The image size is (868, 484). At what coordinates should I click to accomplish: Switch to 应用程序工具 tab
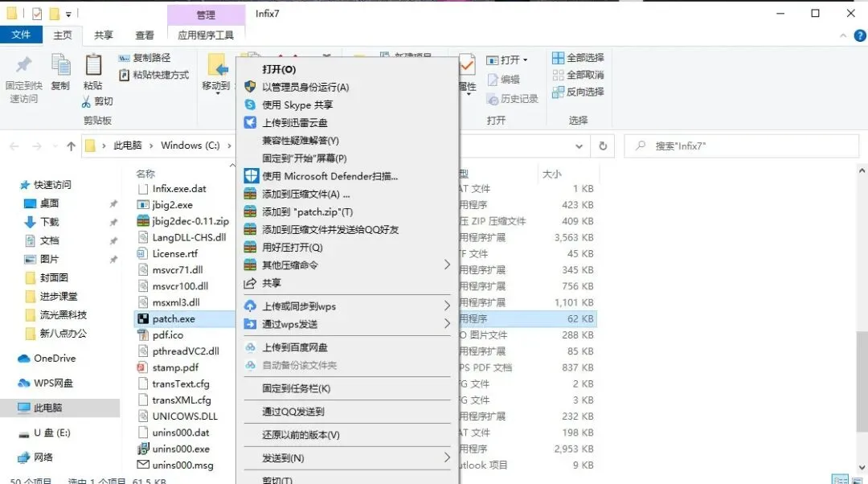pyautogui.click(x=206, y=35)
